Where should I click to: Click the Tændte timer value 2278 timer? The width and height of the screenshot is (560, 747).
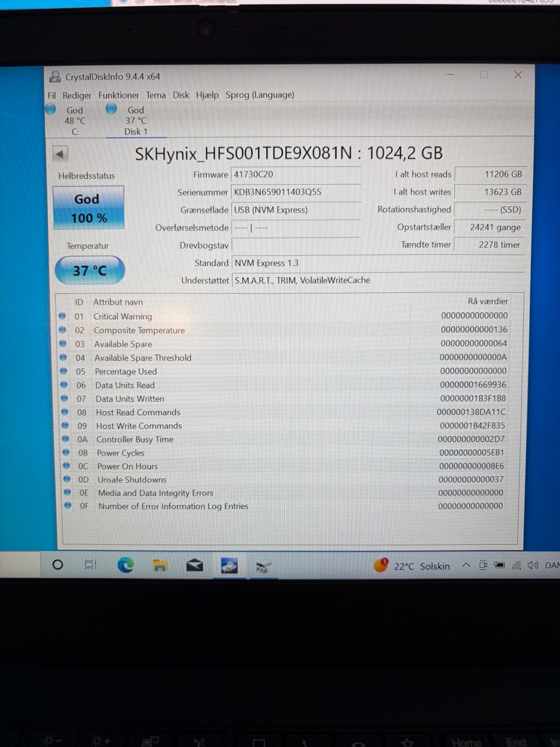click(490, 245)
